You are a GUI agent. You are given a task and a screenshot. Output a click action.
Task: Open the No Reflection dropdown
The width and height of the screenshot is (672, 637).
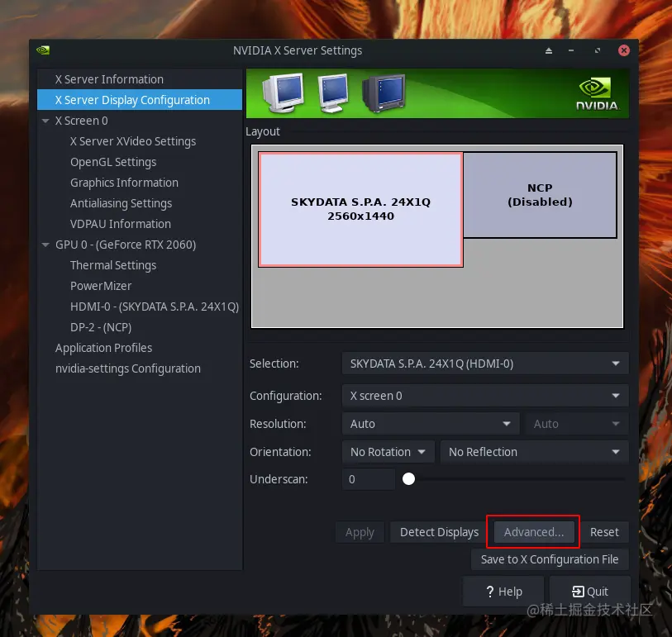pyautogui.click(x=535, y=452)
